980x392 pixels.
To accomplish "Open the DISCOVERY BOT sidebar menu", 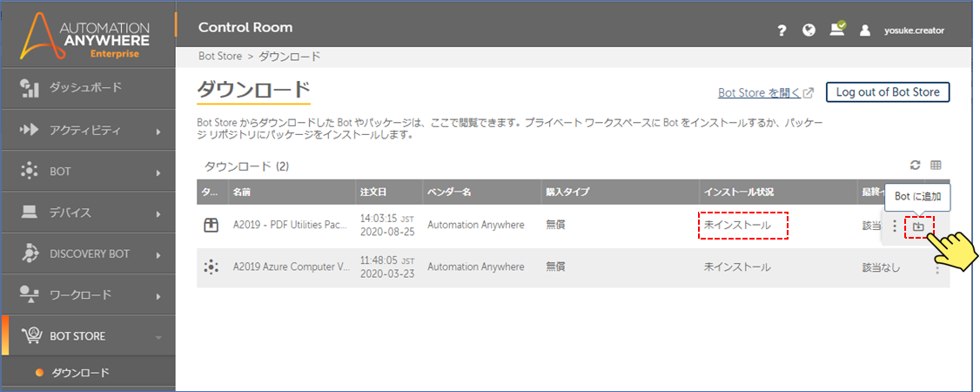I will 88,253.
